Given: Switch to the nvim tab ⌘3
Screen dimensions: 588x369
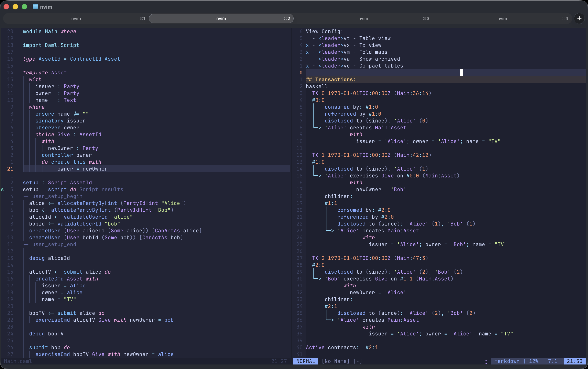Looking at the screenshot, I should 363,18.
